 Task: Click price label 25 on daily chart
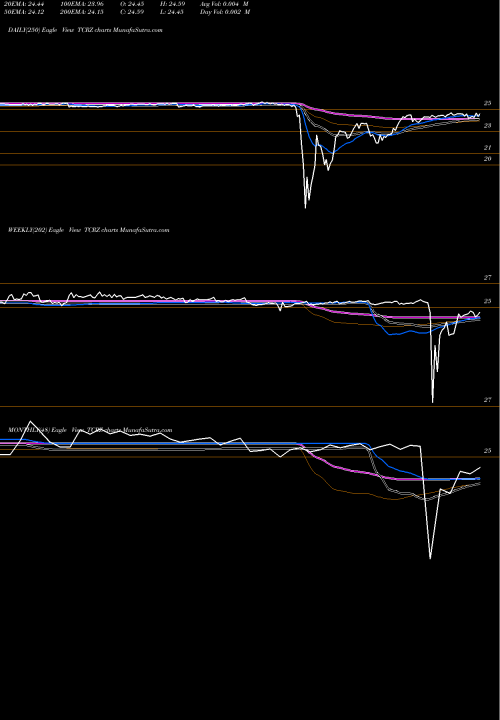488,103
